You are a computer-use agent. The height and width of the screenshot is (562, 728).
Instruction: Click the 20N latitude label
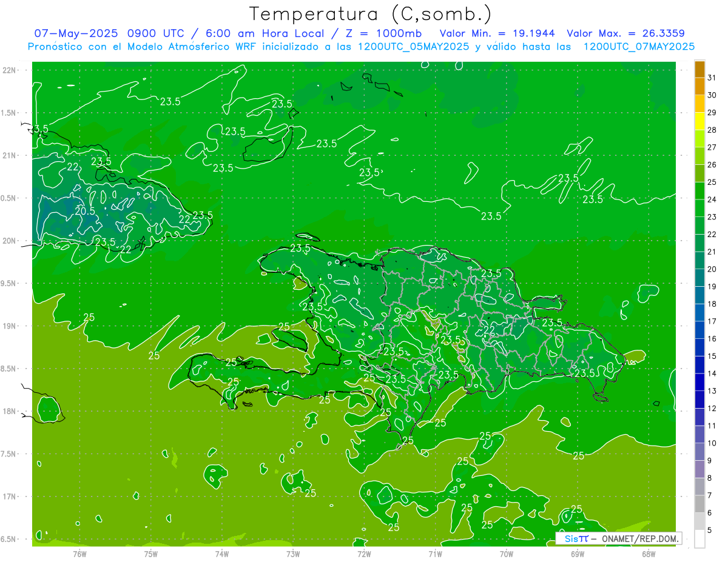10,241
